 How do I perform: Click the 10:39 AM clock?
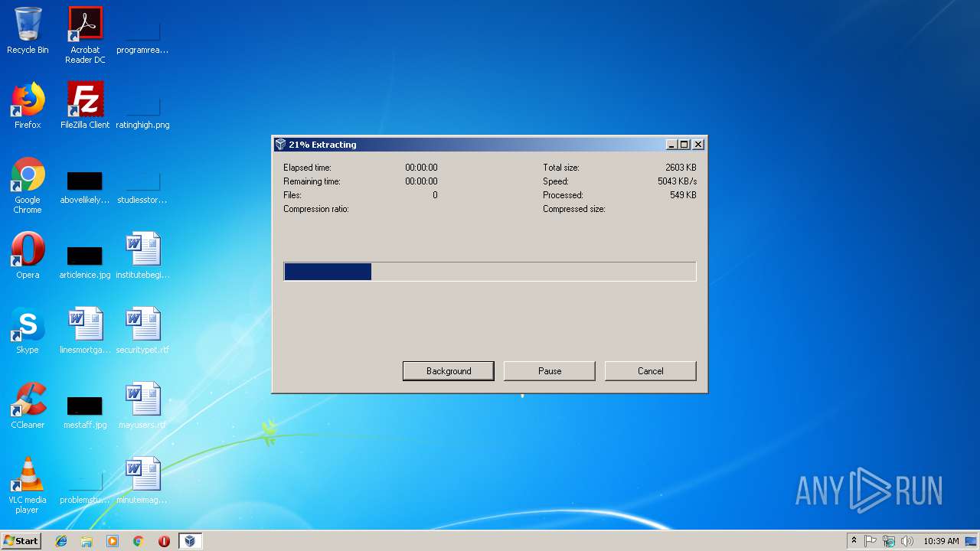pyautogui.click(x=941, y=541)
